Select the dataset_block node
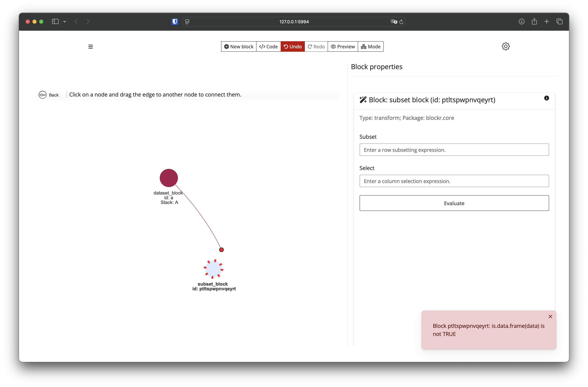Image resolution: width=588 pixels, height=387 pixels. (169, 178)
